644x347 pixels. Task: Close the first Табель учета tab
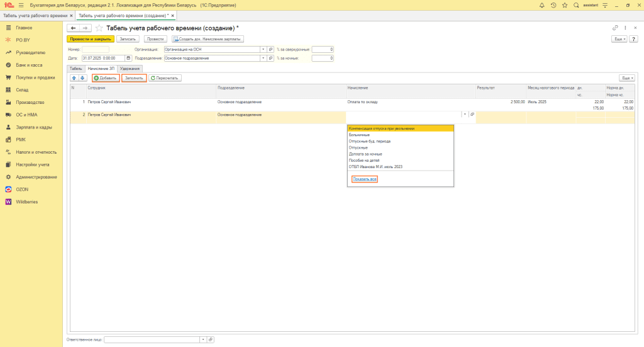pos(71,16)
